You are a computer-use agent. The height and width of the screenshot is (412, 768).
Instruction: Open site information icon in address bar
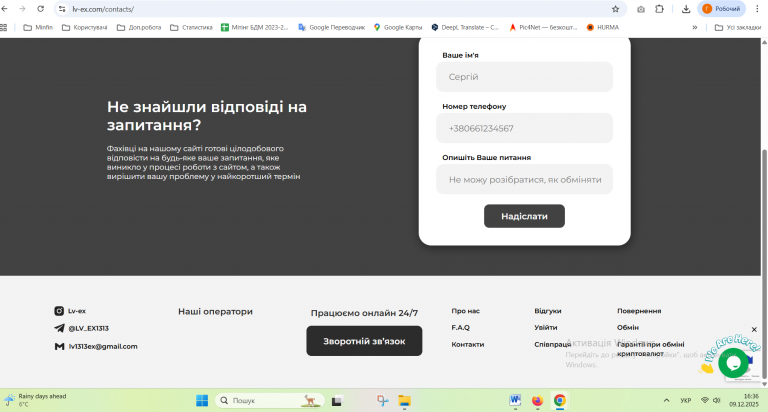(62, 9)
